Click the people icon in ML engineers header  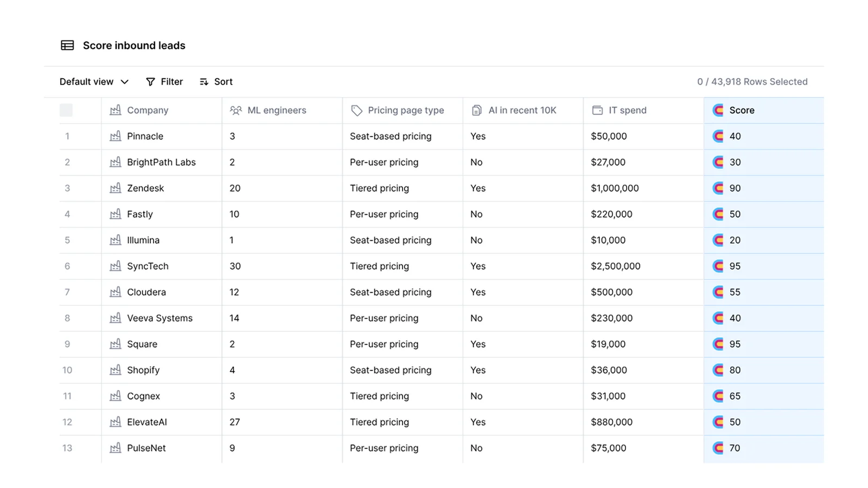pyautogui.click(x=236, y=110)
